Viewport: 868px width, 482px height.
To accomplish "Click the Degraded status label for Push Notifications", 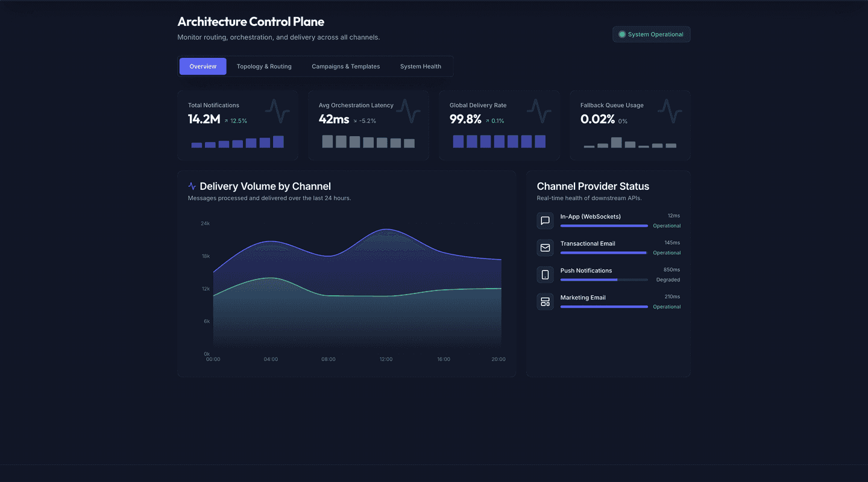I will (668, 280).
